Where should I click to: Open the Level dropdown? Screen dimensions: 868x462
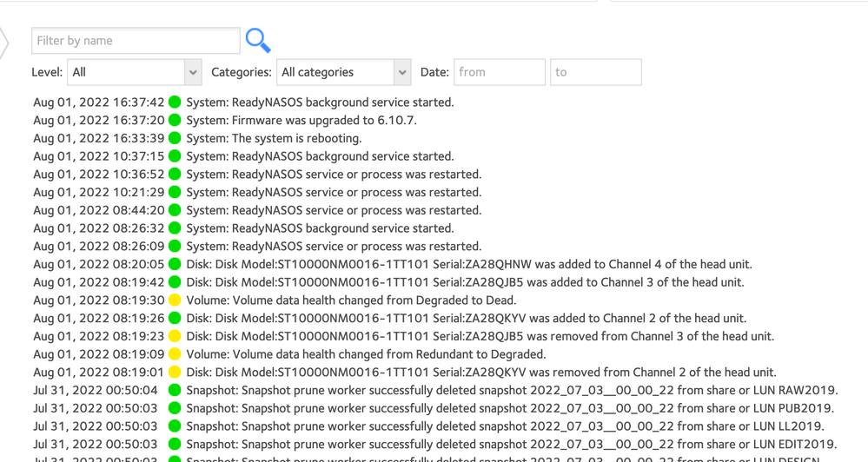click(x=135, y=72)
